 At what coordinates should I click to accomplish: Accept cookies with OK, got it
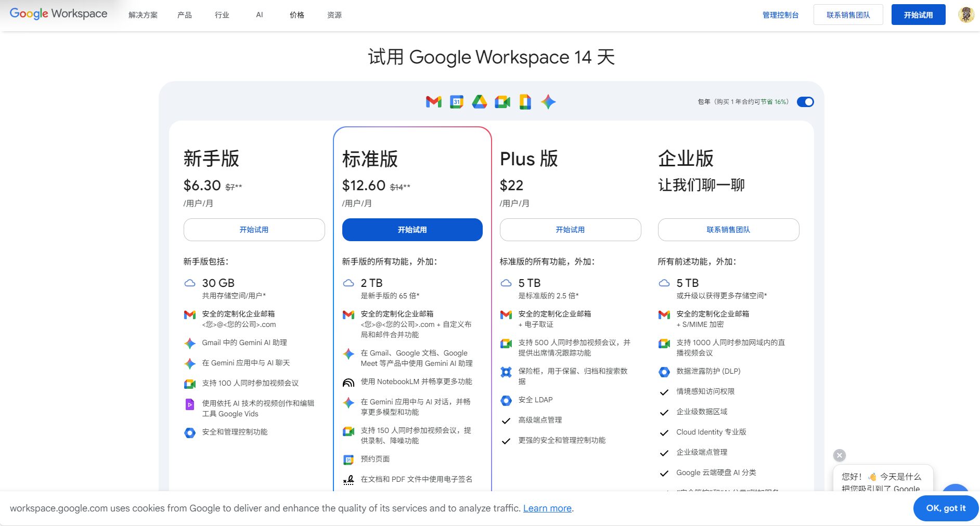(946, 508)
